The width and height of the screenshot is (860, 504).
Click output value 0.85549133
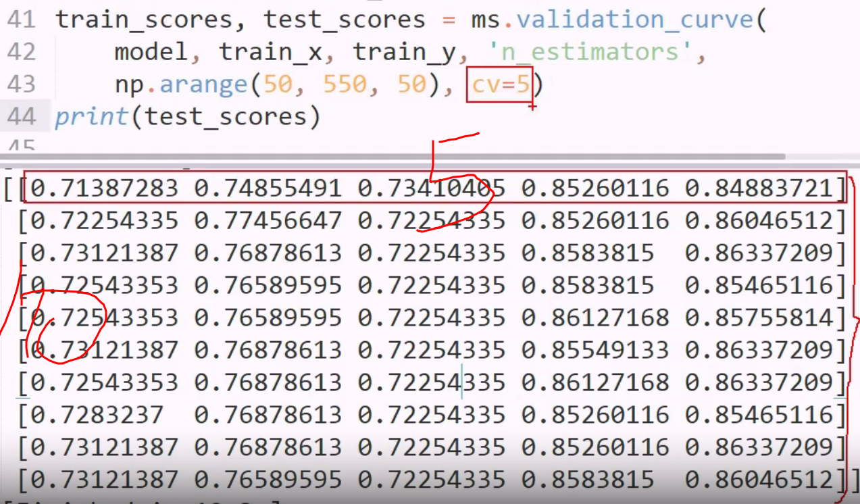pyautogui.click(x=595, y=349)
